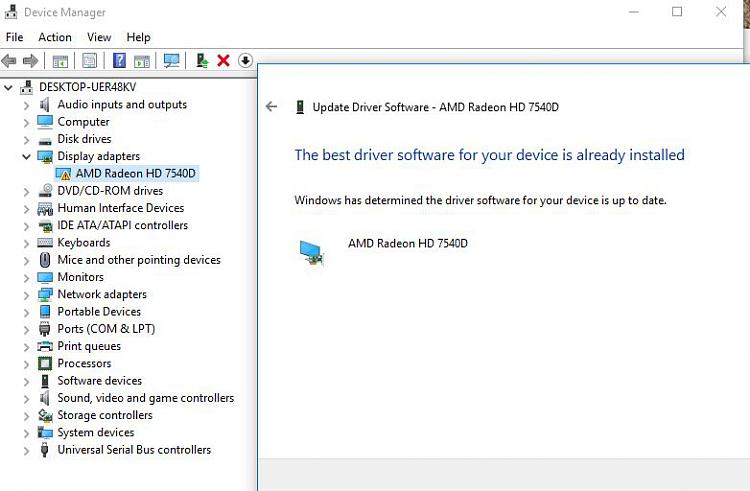This screenshot has width=750, height=491.
Task: Select AMD Radeon HD 7540D tree entry
Action: click(136, 173)
